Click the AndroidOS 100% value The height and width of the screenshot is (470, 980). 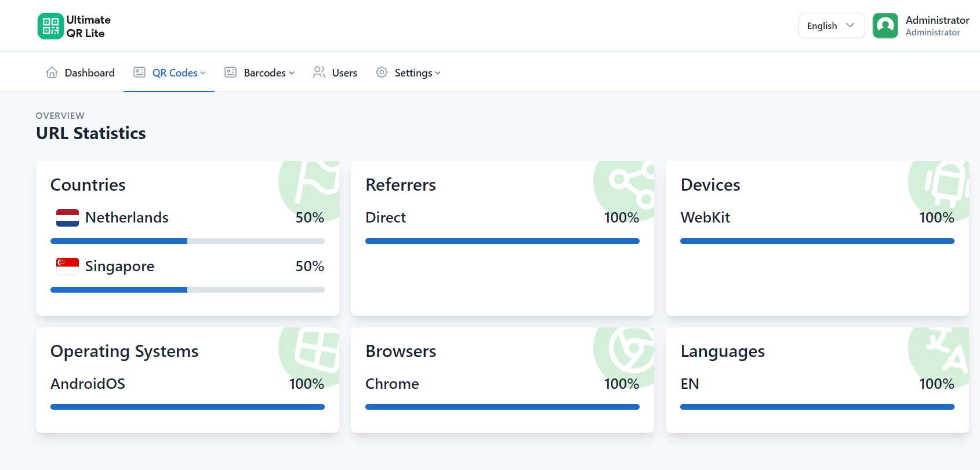click(x=307, y=384)
